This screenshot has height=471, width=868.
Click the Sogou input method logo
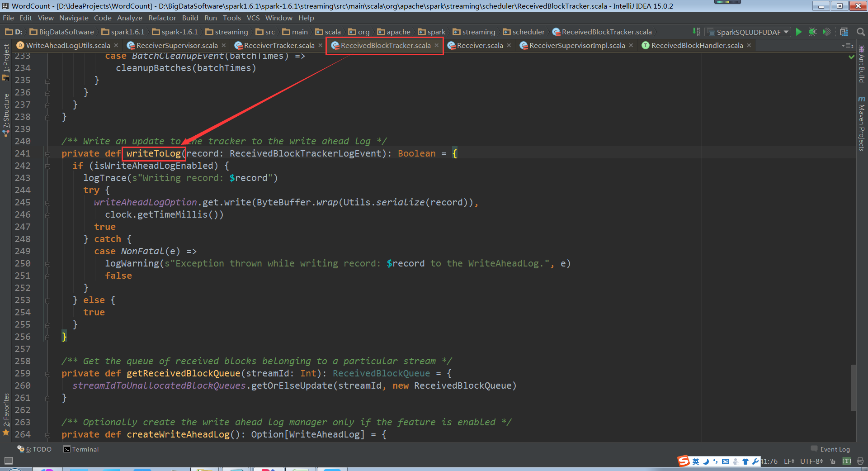point(684,461)
